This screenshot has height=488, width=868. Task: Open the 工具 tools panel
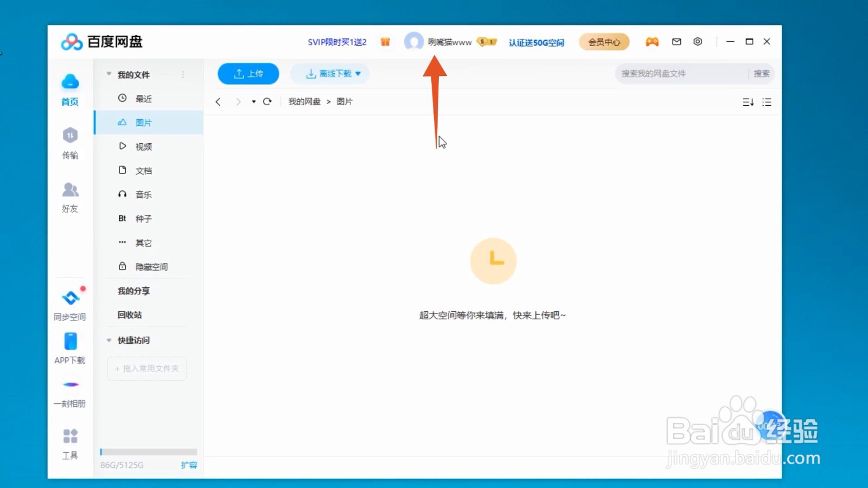coord(69,445)
